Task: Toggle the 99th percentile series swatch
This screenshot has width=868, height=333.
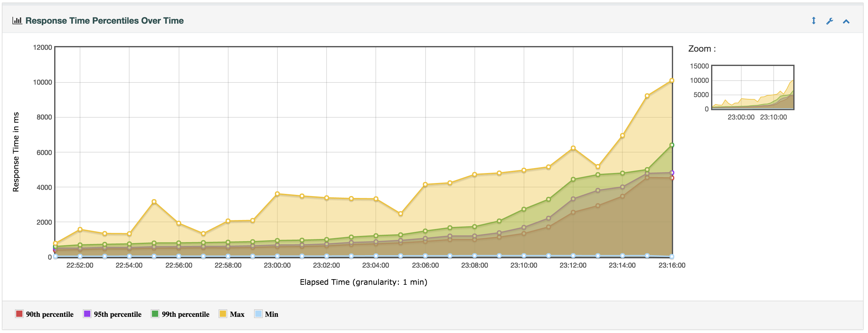Action: point(155,314)
